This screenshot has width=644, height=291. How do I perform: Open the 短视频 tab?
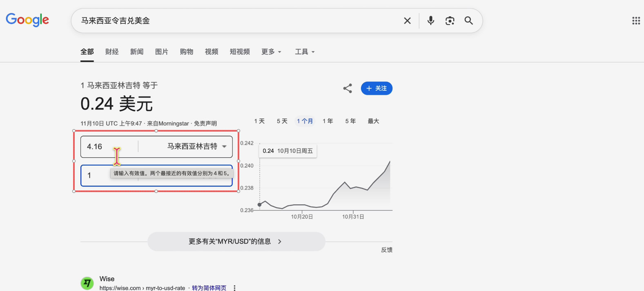[x=240, y=51]
